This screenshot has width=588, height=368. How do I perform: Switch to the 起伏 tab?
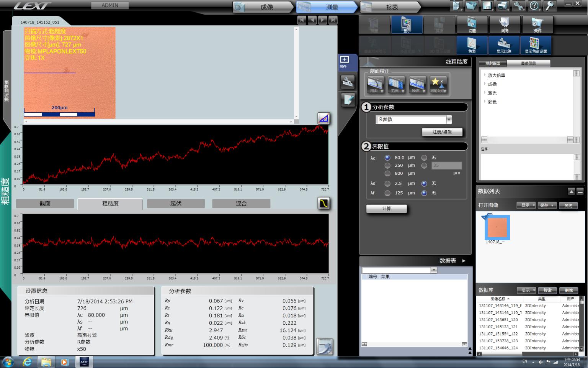tap(176, 204)
